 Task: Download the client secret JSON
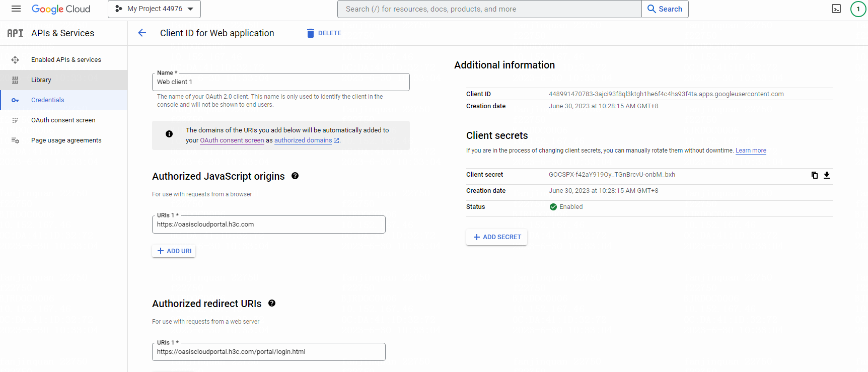[x=827, y=175]
